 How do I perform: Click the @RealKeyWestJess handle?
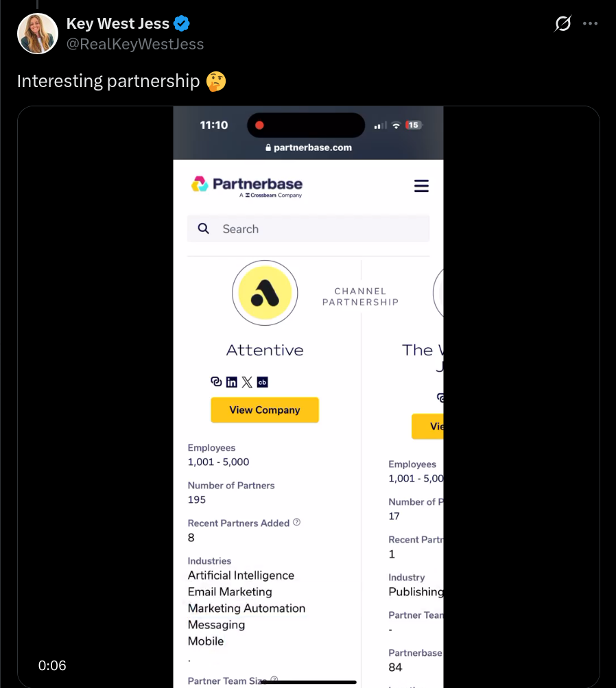135,44
